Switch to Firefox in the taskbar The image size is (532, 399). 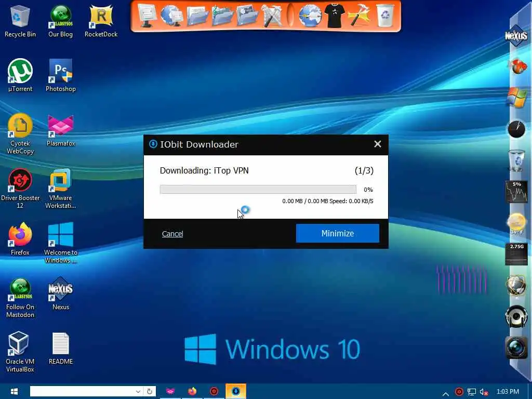(192, 391)
